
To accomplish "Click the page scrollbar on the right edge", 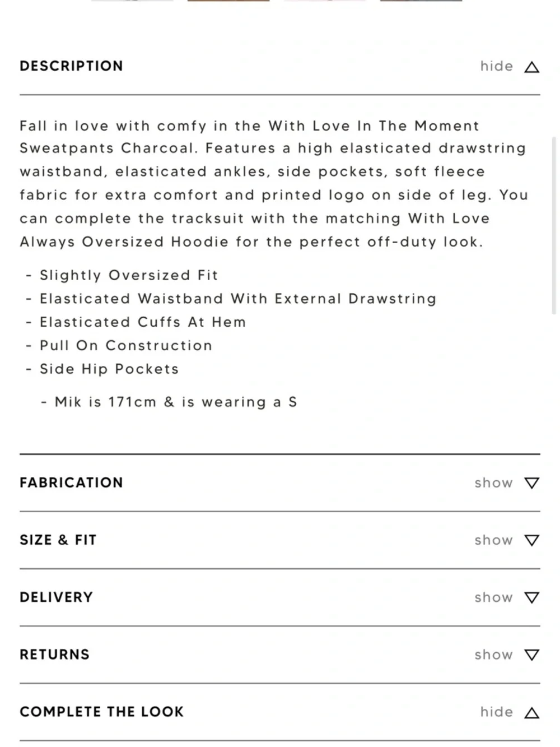I will [x=554, y=224].
